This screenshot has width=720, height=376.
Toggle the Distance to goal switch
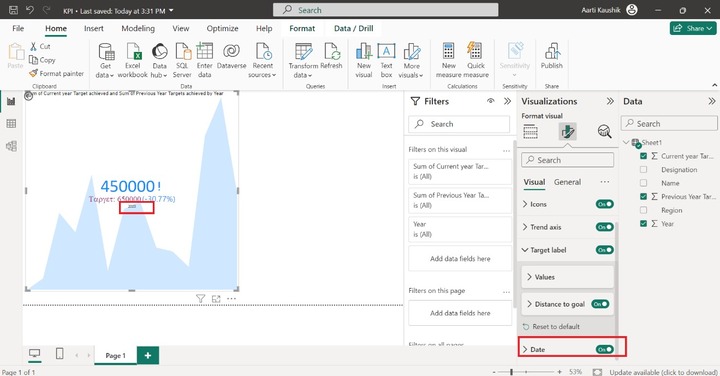click(600, 304)
